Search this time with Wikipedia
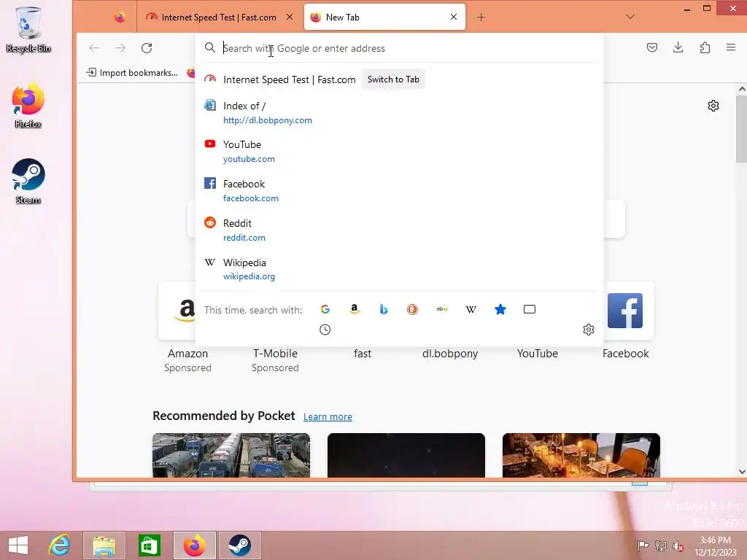This screenshot has height=560, width=747. pos(471,309)
